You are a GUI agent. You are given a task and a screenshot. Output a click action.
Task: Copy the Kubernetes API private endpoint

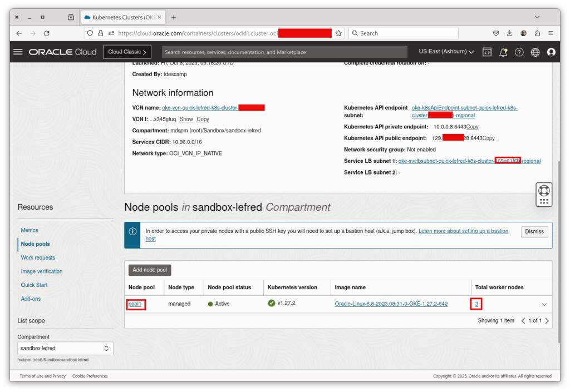[x=472, y=127]
